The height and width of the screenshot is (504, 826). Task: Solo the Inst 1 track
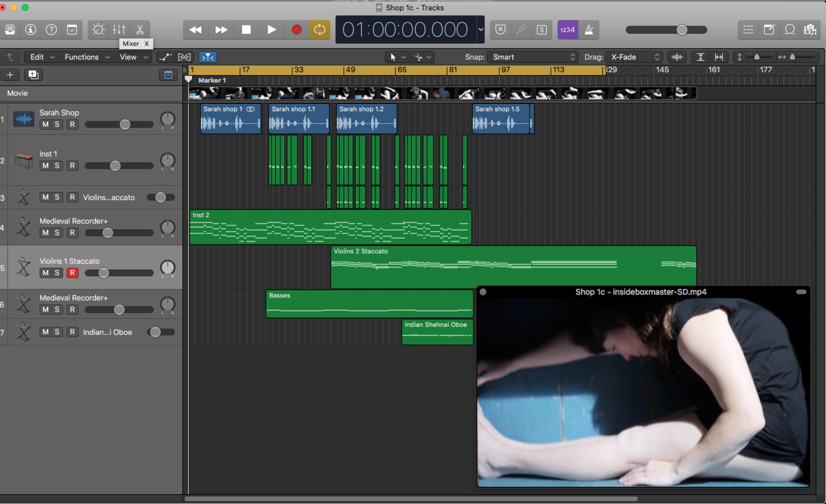pos(57,166)
